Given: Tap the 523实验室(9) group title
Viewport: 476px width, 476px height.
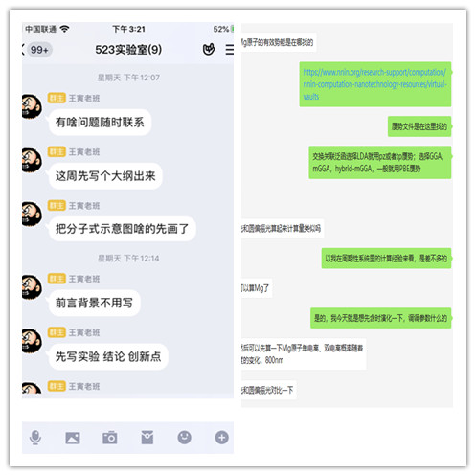Looking at the screenshot, I should coord(128,50).
